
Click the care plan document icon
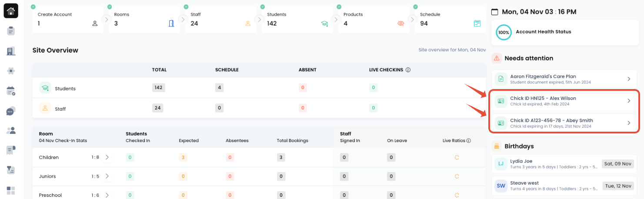[x=501, y=79]
